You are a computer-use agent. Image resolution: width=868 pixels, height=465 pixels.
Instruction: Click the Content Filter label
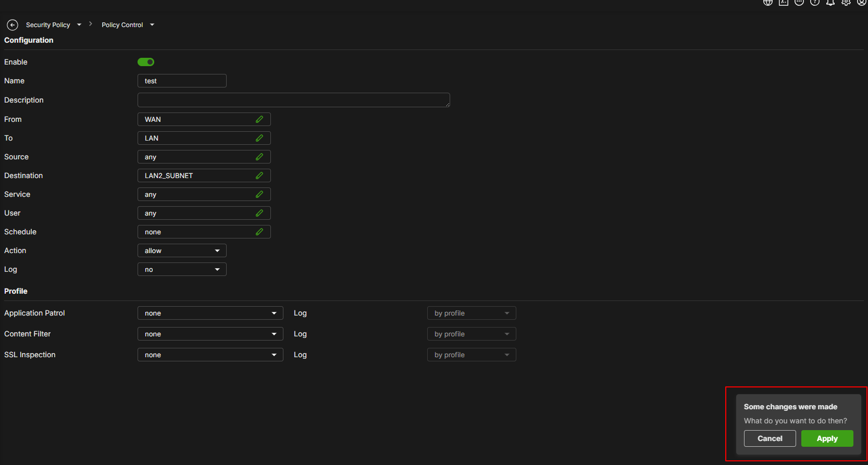pyautogui.click(x=28, y=334)
